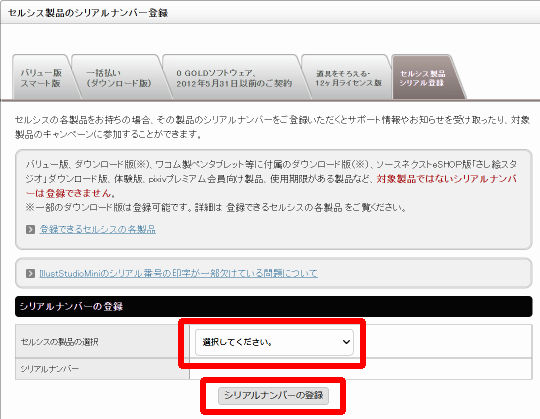Switch to 一括払い(ダウンロード版) tab
Image resolution: width=540 pixels, height=419 pixels.
[119, 78]
